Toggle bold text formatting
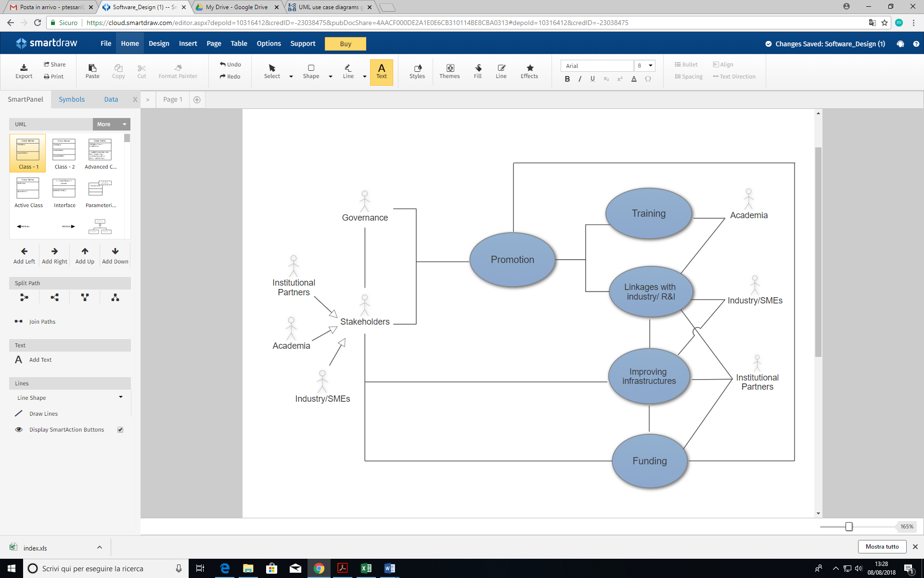 coord(567,79)
